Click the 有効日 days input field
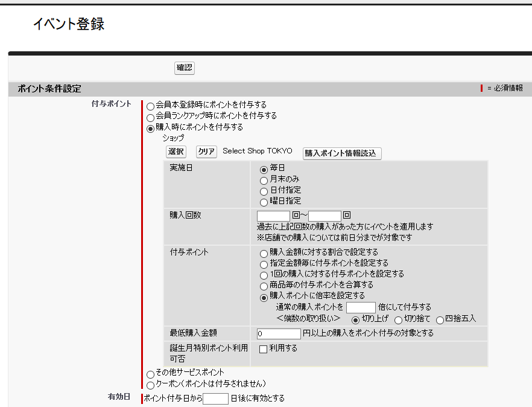This screenshot has height=407, width=532. coord(215,399)
